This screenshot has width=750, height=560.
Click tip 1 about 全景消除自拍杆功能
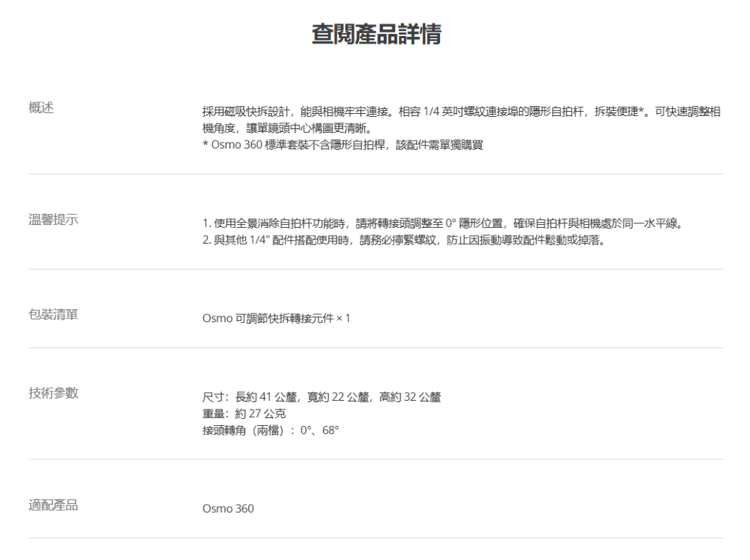click(441, 223)
